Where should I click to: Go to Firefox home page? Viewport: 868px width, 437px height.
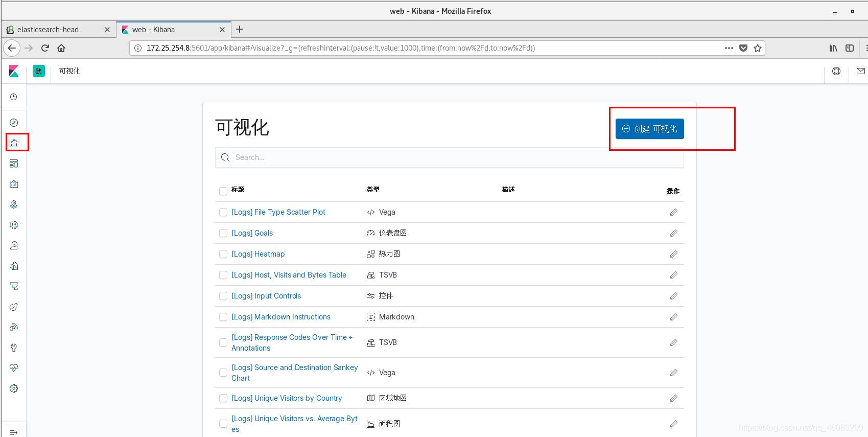click(61, 48)
